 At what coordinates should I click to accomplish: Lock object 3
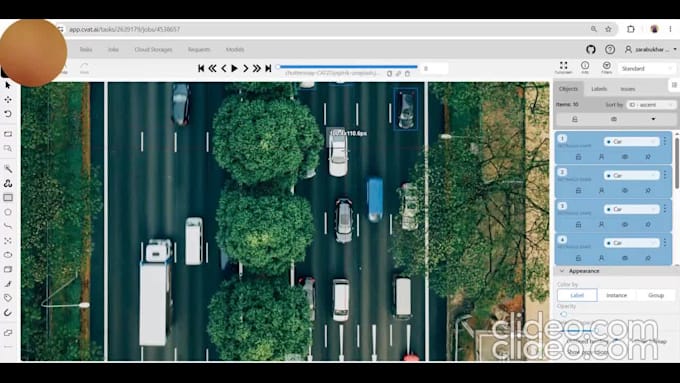(x=578, y=224)
